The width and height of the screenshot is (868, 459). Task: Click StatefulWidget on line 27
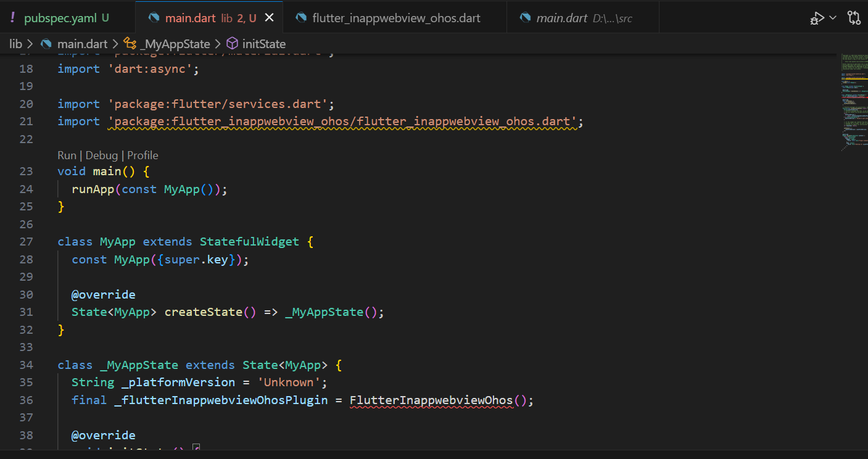249,242
